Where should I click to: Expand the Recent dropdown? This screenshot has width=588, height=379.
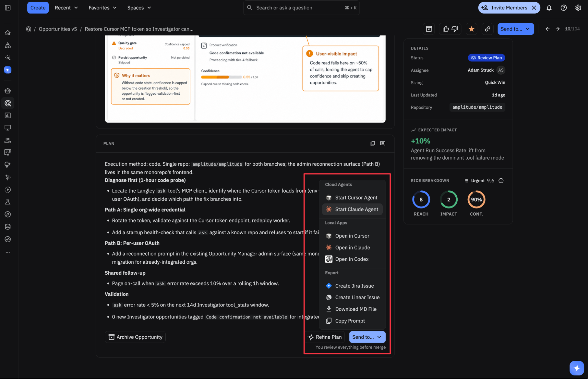66,8
